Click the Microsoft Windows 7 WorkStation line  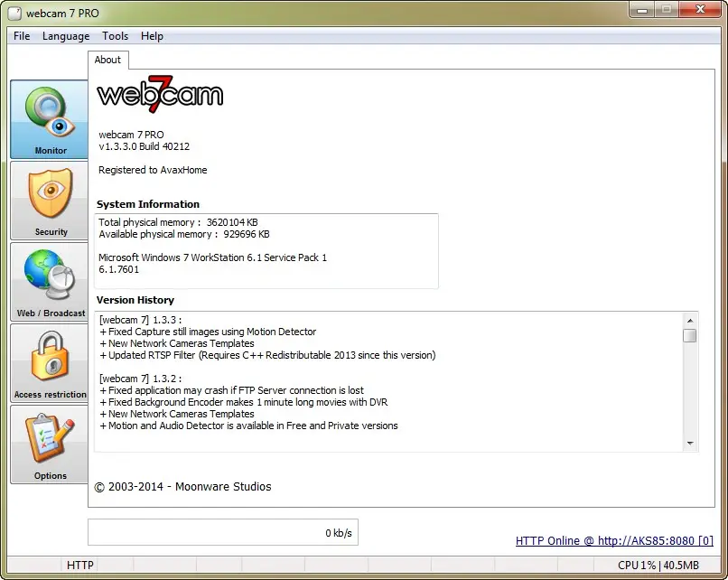pos(212,257)
